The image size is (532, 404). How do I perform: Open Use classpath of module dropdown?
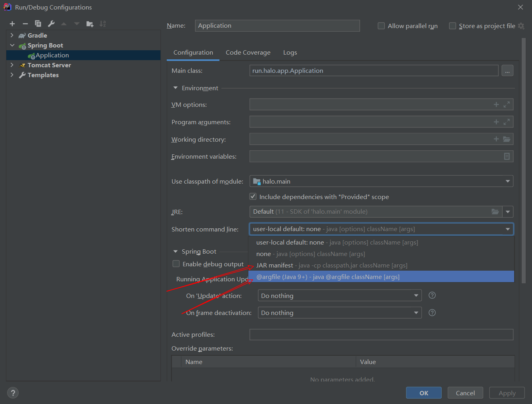tap(381, 181)
